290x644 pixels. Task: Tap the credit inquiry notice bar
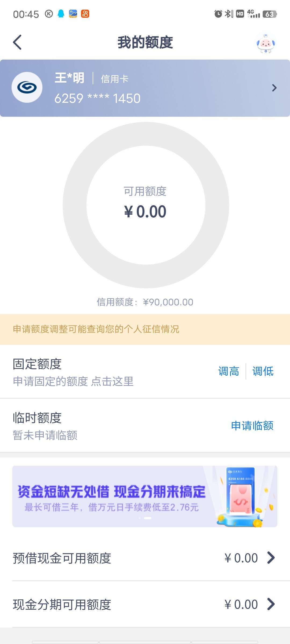tap(145, 329)
